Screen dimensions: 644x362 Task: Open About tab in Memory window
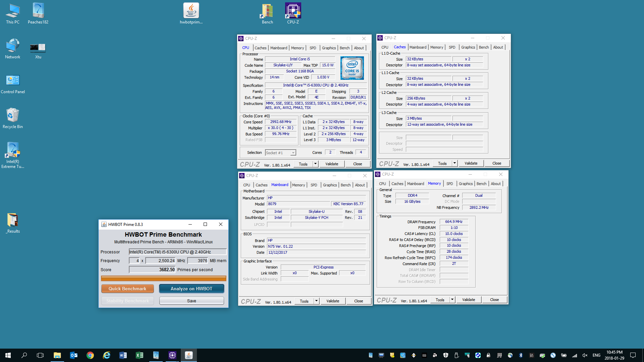click(495, 184)
